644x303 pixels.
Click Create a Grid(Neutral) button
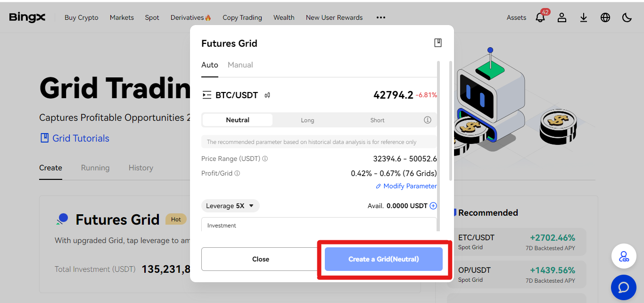coord(384,259)
